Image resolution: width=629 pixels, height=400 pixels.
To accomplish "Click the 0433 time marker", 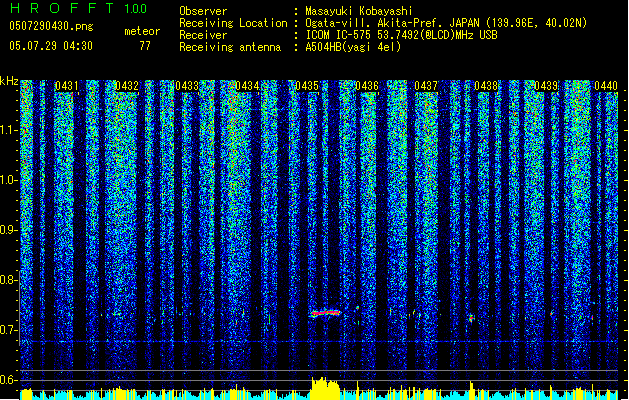I will (x=187, y=86).
